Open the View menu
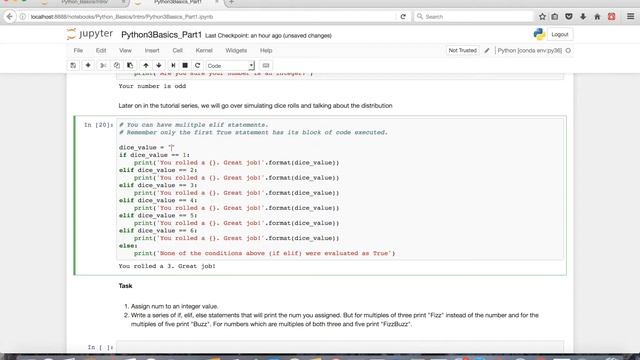The height and width of the screenshot is (360, 640). click(125, 50)
